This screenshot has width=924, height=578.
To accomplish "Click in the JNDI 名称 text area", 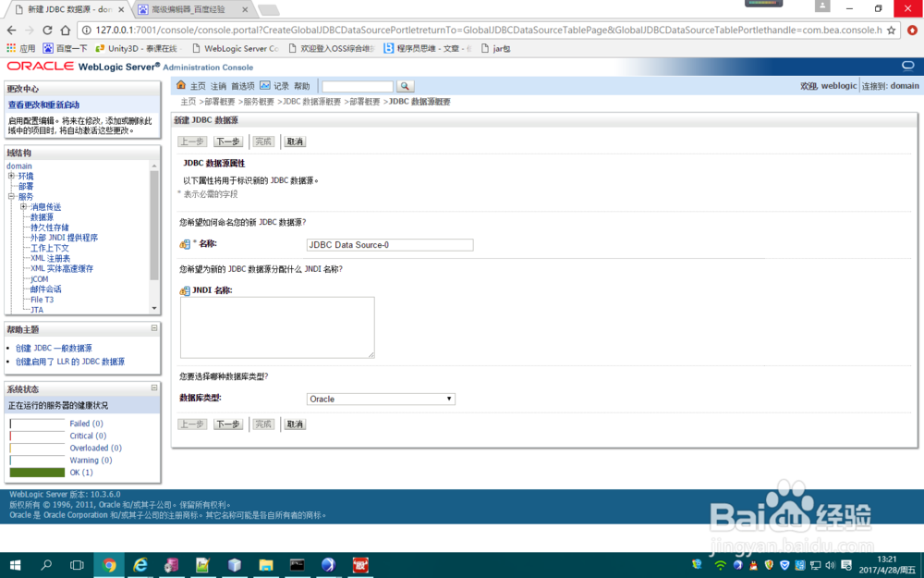I will click(x=277, y=327).
